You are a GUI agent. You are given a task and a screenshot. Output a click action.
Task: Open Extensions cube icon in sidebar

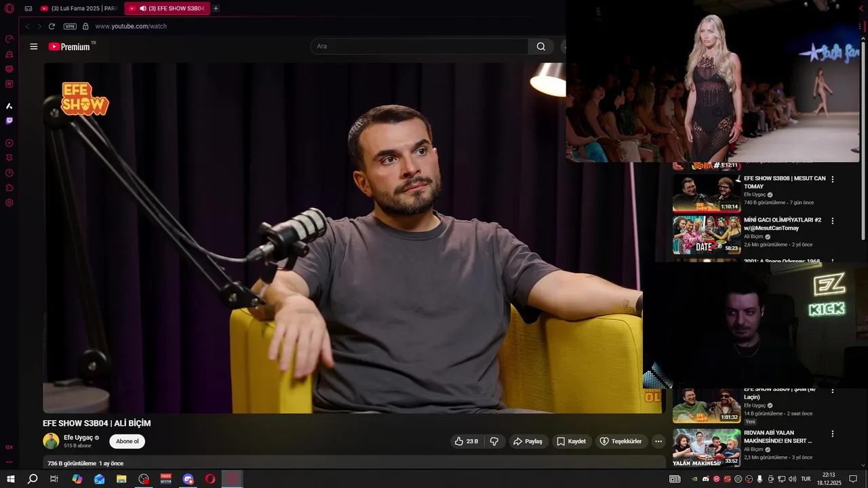pos(9,188)
